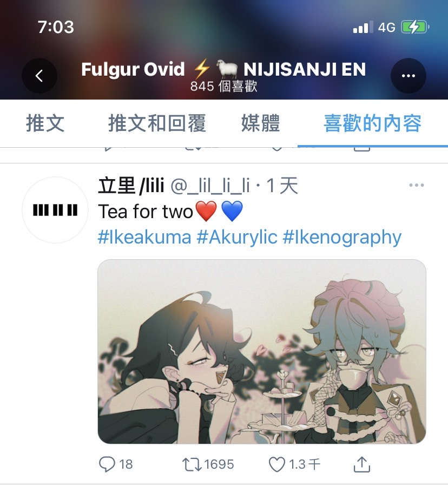Open tweet options three-dot menu
Image resolution: width=448 pixels, height=486 pixels.
(x=416, y=185)
